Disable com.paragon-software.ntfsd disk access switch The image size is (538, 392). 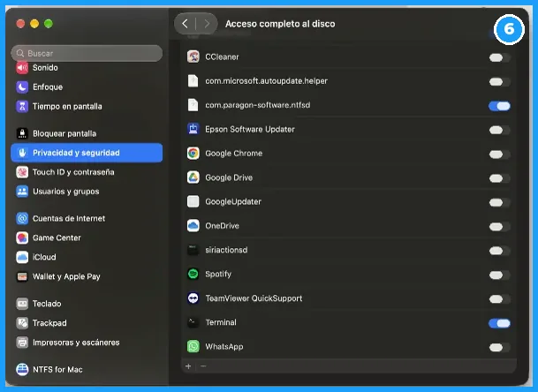[499, 106]
